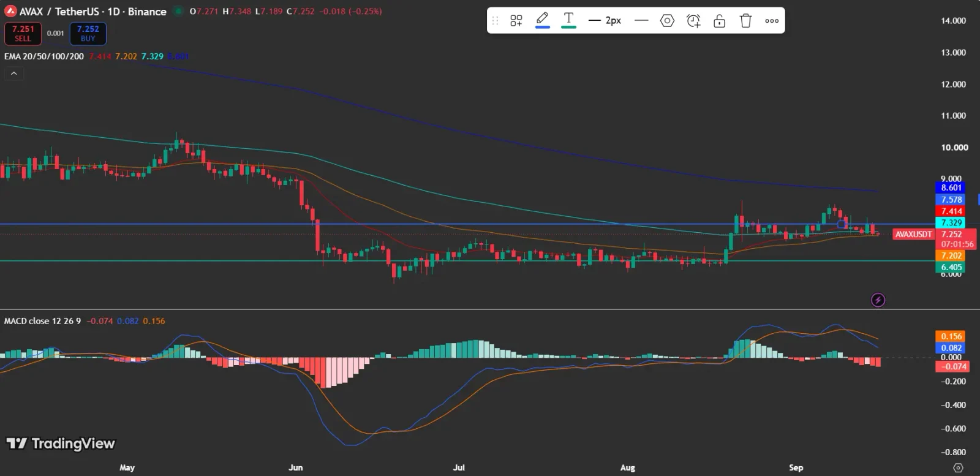Click the 7.578 blue line price tag
The height and width of the screenshot is (476, 980).
[x=951, y=200]
